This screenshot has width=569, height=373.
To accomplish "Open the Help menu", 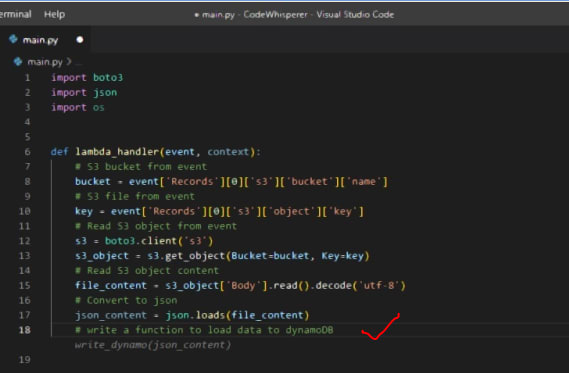I will click(x=54, y=15).
